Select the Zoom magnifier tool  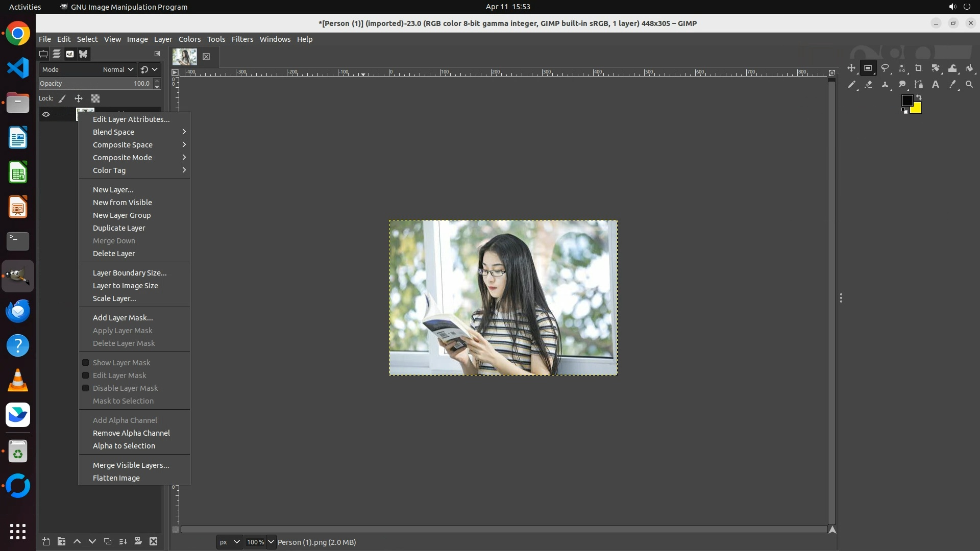tap(969, 85)
